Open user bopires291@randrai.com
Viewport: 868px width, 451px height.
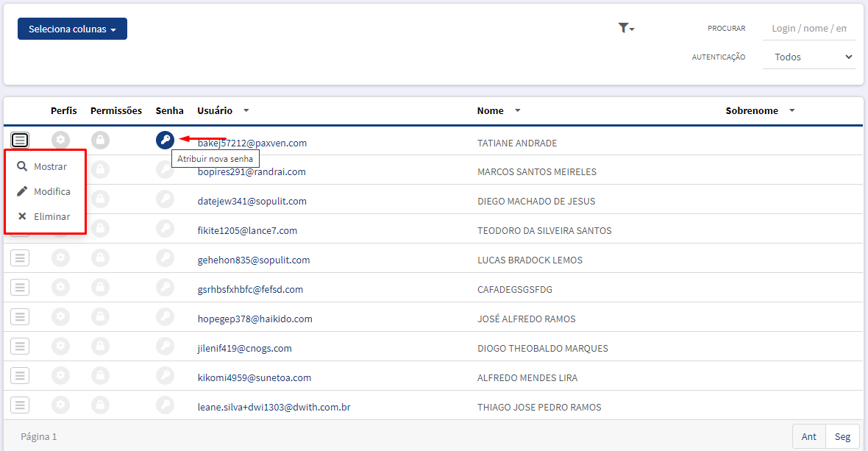click(x=252, y=172)
